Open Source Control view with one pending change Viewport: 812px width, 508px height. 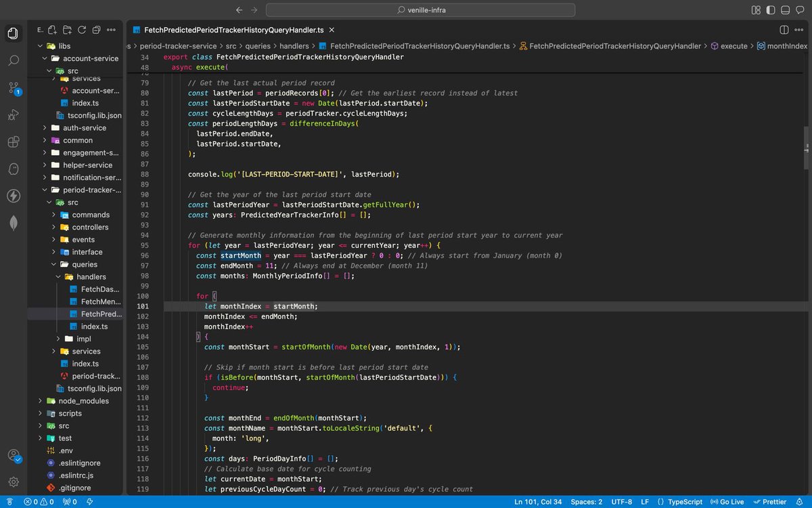[13, 87]
